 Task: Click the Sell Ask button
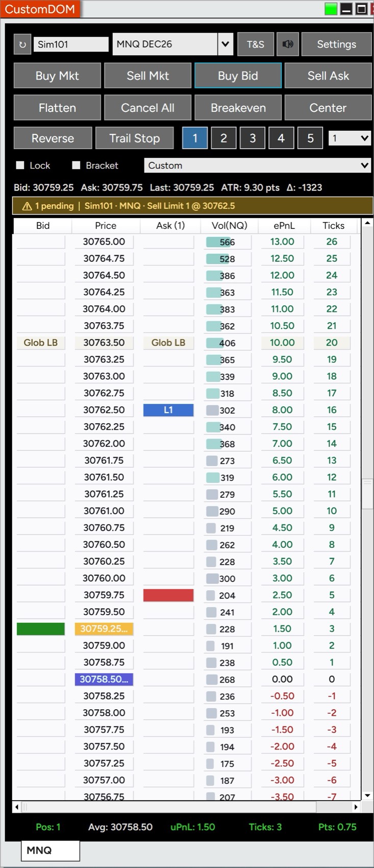click(328, 76)
